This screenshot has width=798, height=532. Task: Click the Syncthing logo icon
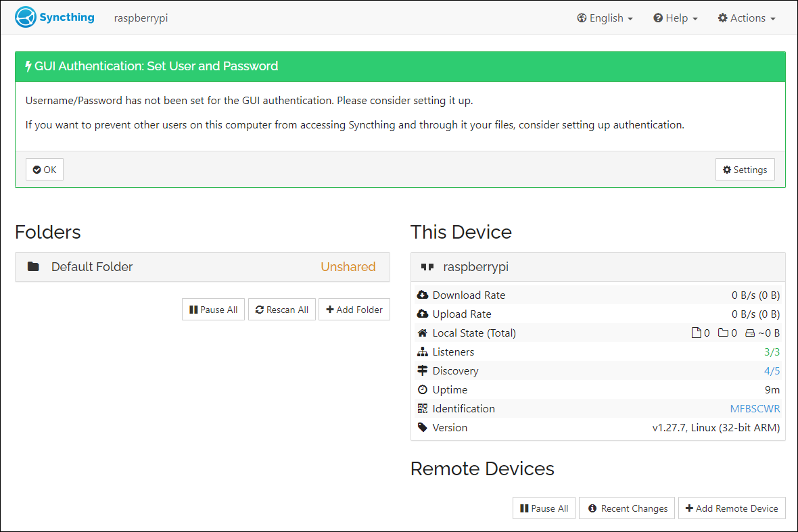click(x=26, y=18)
